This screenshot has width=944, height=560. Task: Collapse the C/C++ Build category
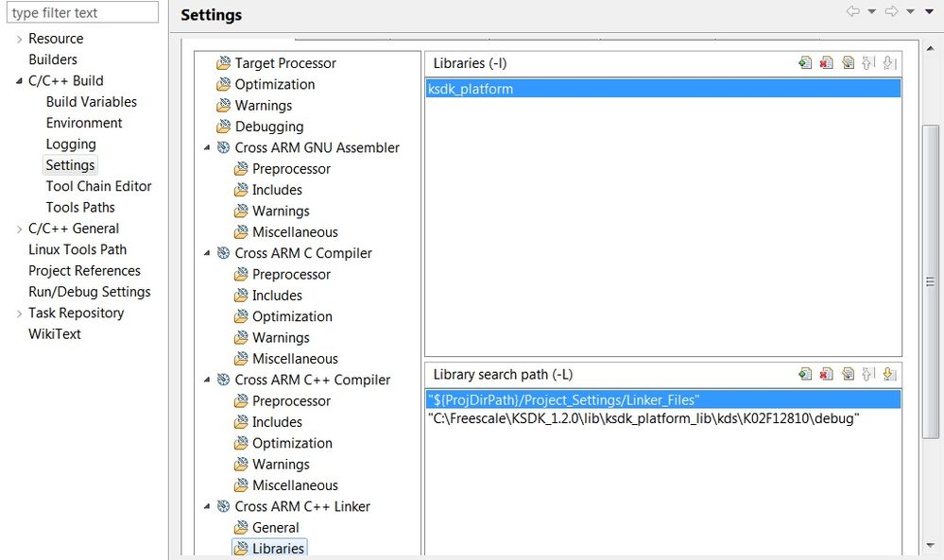click(19, 80)
